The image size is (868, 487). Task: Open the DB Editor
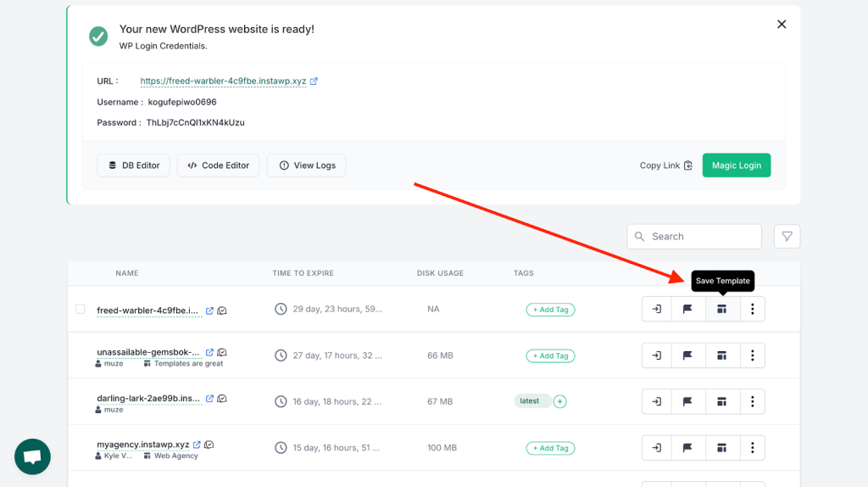[133, 165]
